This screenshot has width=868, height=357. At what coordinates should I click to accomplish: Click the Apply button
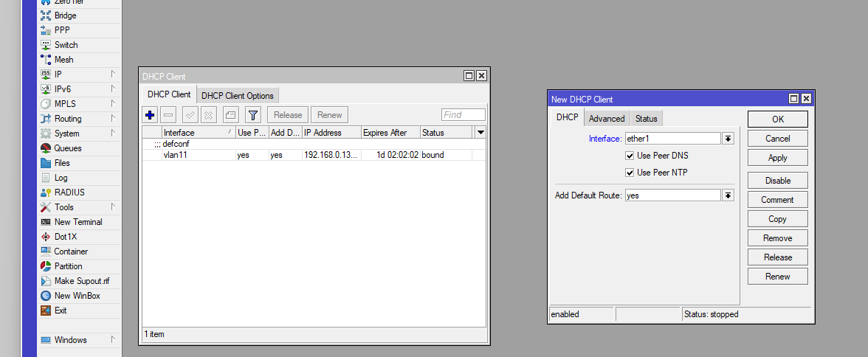pos(777,158)
